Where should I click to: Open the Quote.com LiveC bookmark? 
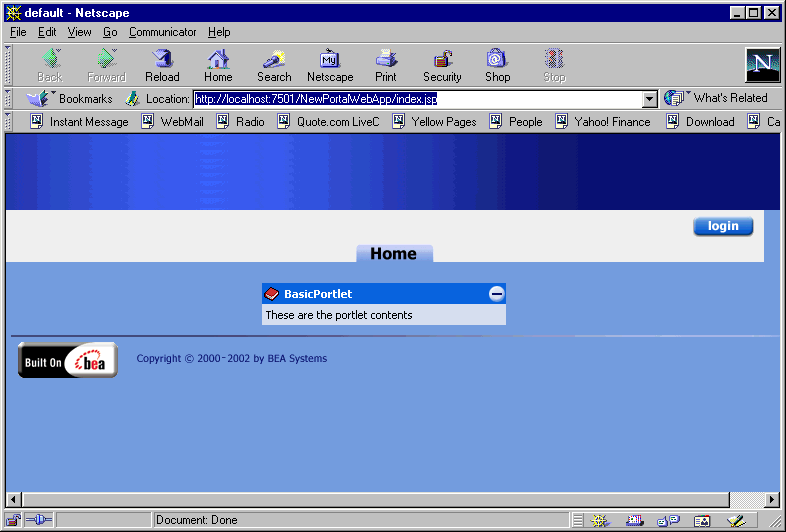tap(328, 121)
